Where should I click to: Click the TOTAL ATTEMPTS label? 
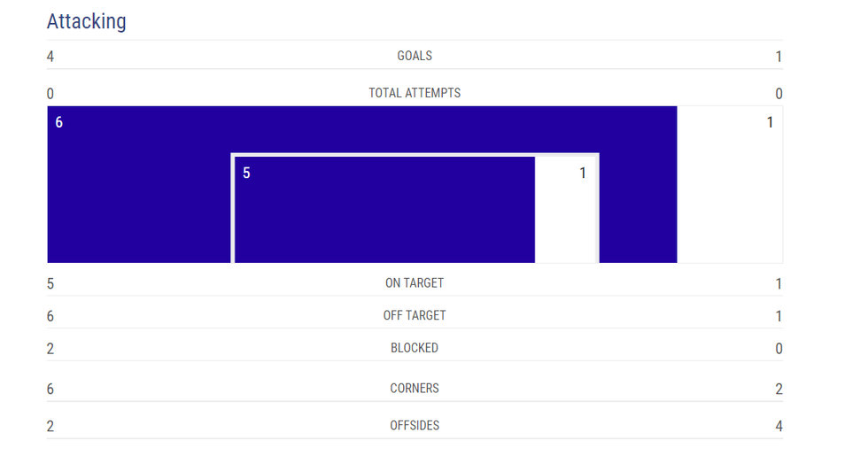415,93
